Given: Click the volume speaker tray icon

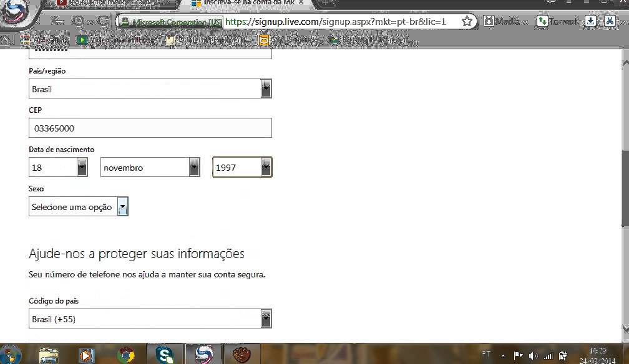Looking at the screenshot, I should [x=533, y=355].
